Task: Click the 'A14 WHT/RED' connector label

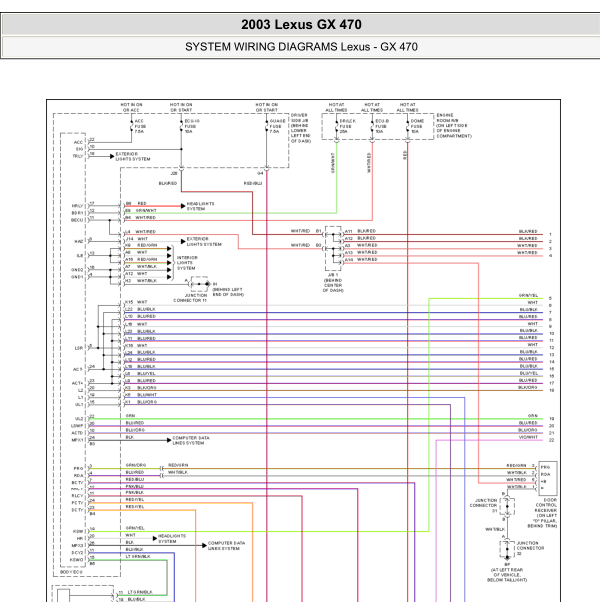Action: 361,260
